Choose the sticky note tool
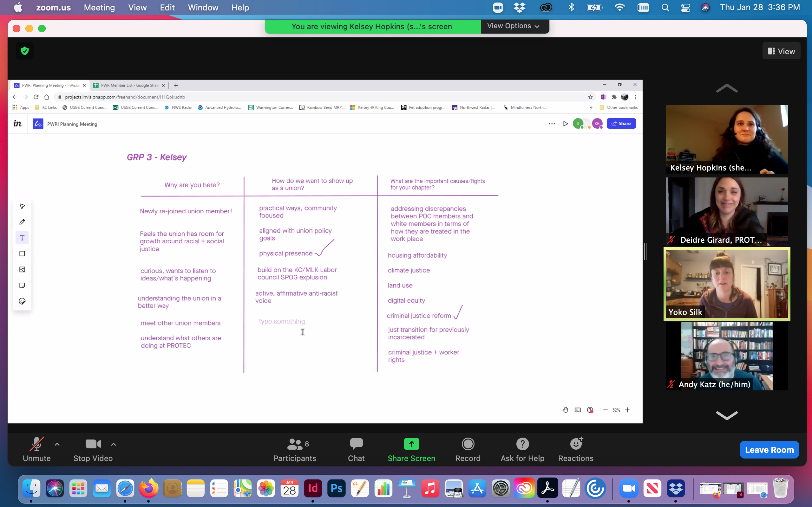This screenshot has width=812, height=507. tap(22, 286)
